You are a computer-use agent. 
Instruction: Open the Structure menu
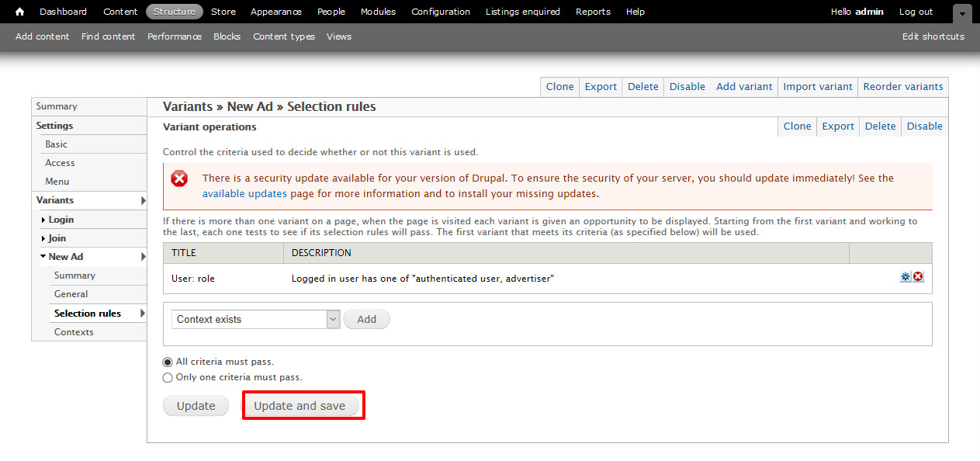coord(175,12)
